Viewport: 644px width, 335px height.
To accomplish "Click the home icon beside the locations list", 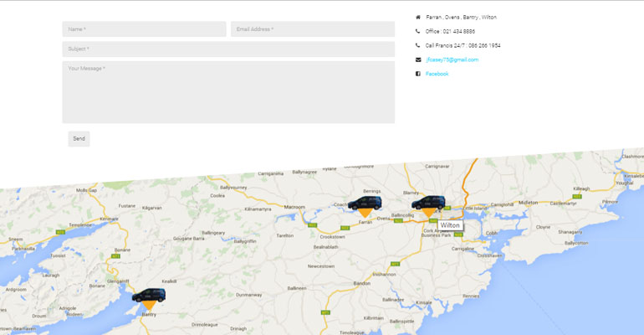I will [x=418, y=18].
